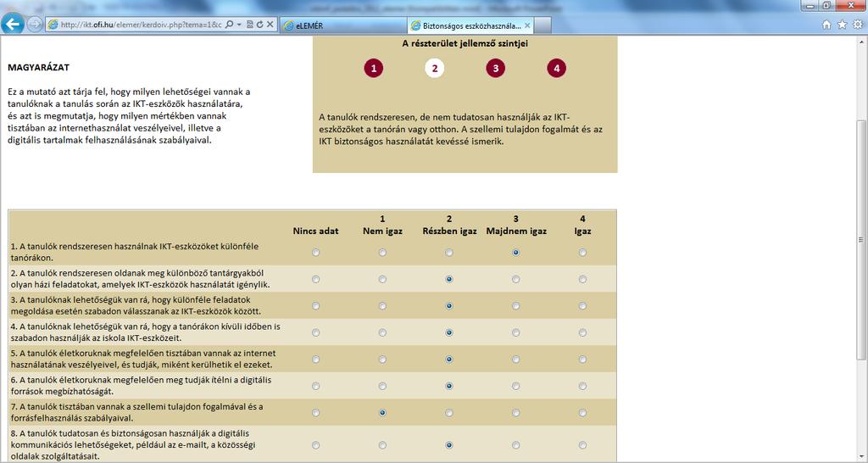Choose Igaz for question 3

coord(582,306)
